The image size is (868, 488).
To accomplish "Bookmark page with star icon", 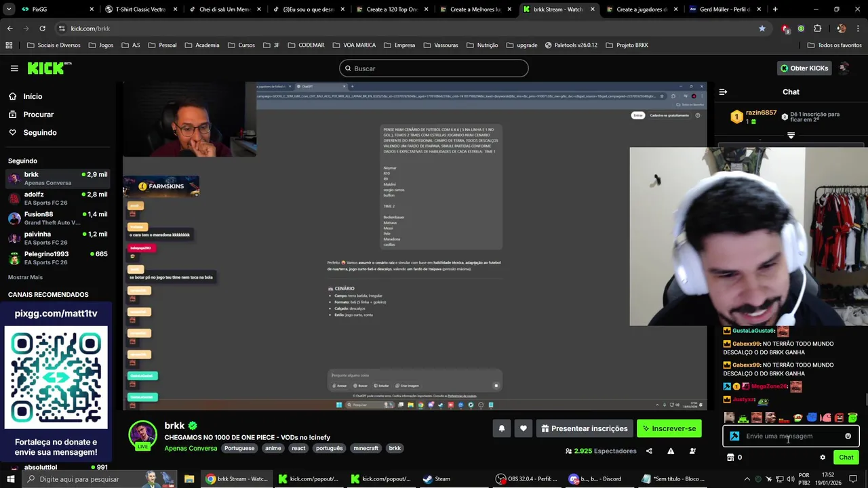I will (762, 28).
